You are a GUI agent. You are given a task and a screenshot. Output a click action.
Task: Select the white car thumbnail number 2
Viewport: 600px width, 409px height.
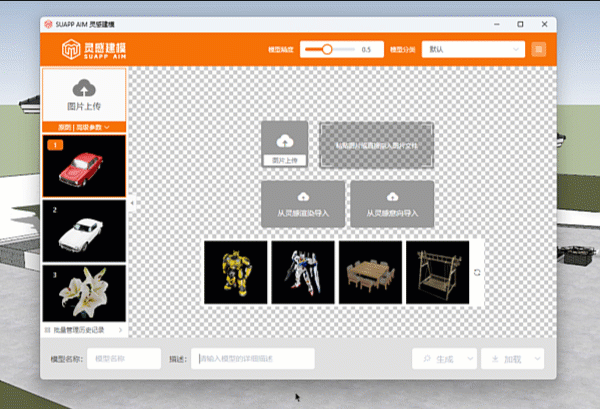click(x=84, y=230)
